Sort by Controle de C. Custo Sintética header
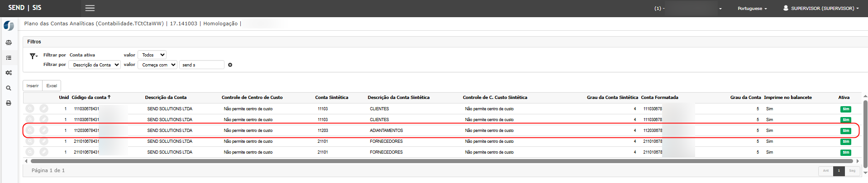The height and width of the screenshot is (183, 868). point(495,97)
